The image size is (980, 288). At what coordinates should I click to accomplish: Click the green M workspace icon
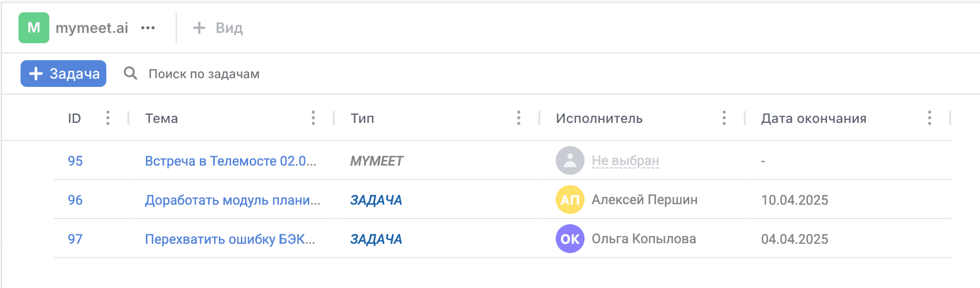click(x=34, y=28)
